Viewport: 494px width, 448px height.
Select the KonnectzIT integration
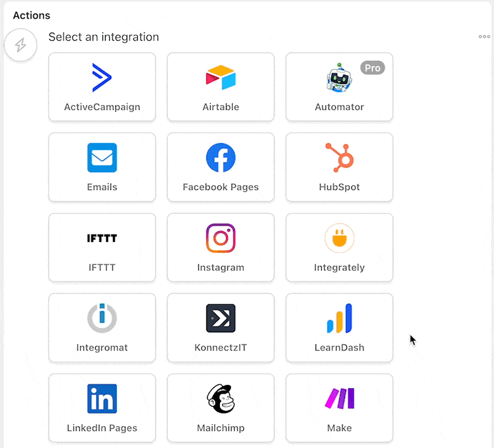[220, 327]
